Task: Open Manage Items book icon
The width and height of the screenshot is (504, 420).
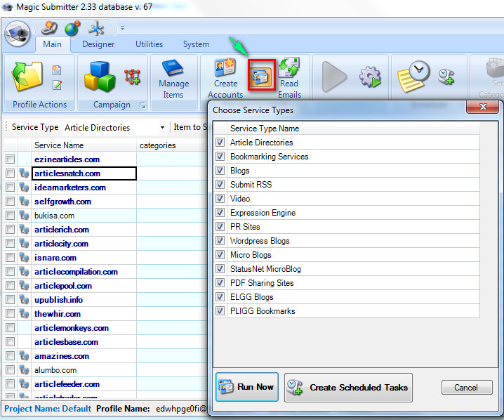Action: (173, 67)
